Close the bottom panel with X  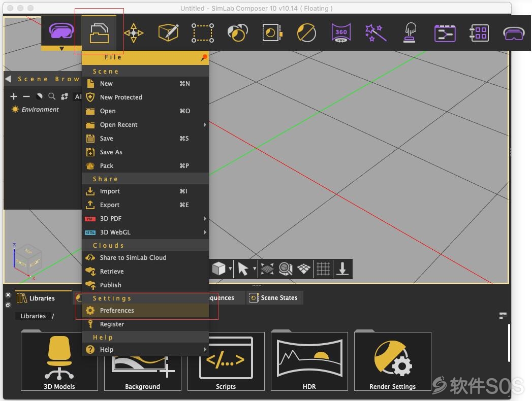tap(8, 295)
